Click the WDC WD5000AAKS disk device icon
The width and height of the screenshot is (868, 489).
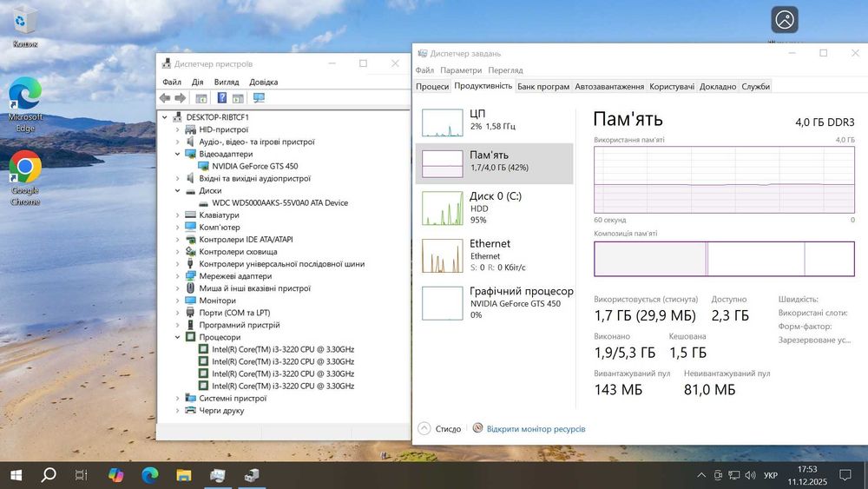click(203, 203)
